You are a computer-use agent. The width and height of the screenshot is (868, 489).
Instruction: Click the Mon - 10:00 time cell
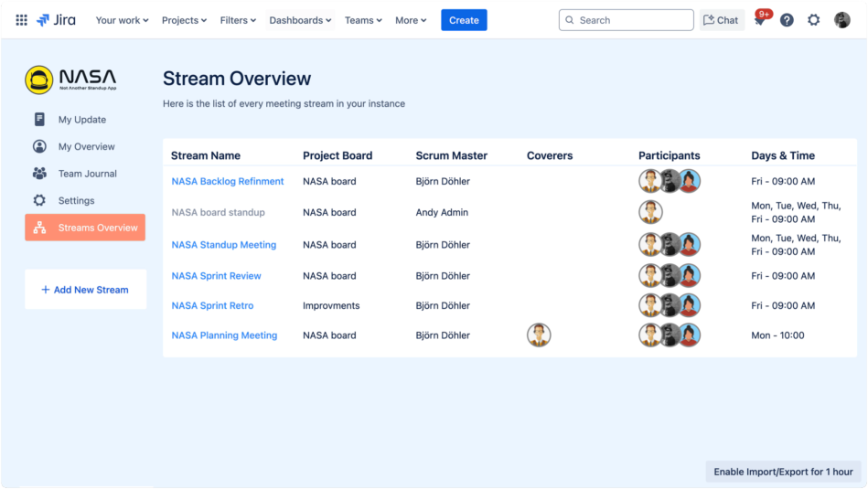(x=777, y=335)
